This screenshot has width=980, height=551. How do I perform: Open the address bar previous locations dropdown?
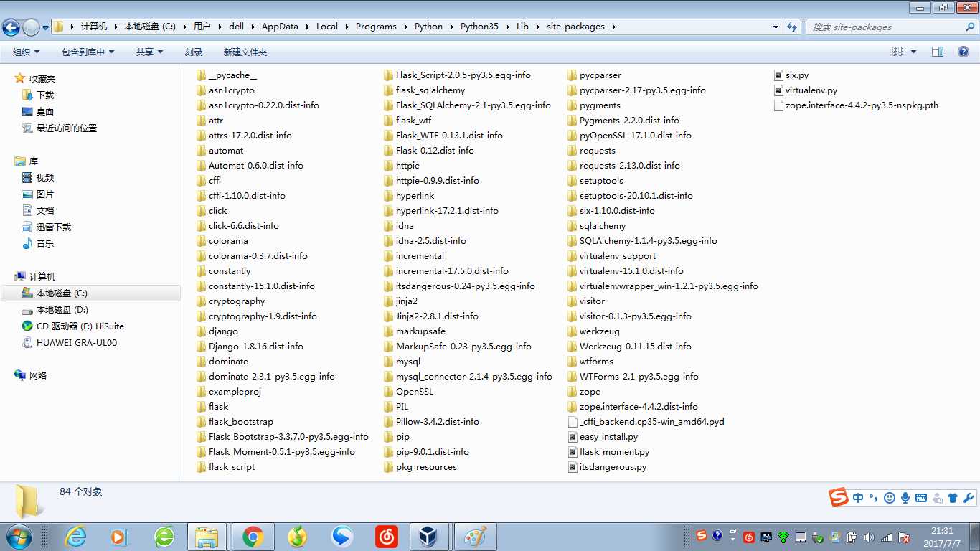pos(776,27)
